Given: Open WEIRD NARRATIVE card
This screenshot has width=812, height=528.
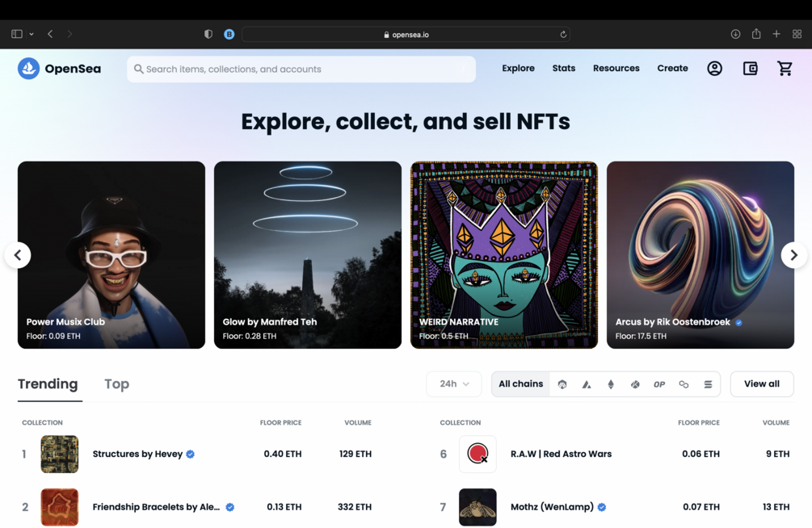Looking at the screenshot, I should click(504, 255).
